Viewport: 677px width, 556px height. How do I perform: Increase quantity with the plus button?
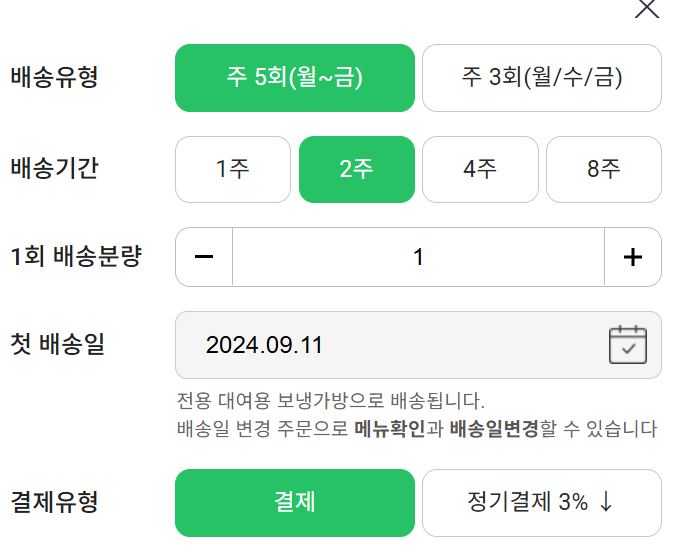tap(632, 257)
